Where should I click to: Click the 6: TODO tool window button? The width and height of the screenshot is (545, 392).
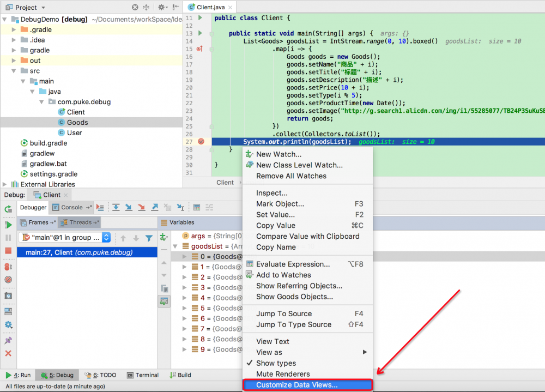(101, 375)
